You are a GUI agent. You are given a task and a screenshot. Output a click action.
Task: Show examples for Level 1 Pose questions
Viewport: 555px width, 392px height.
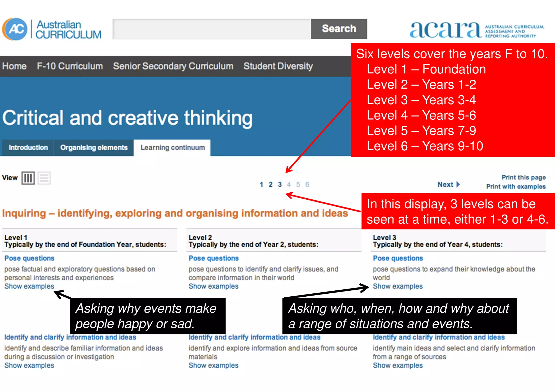point(29,286)
